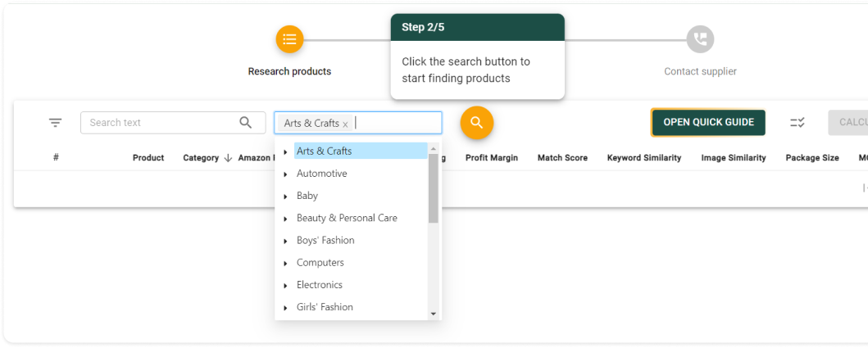The width and height of the screenshot is (868, 348).
Task: Click the magnifier in the search text box
Action: point(246,123)
